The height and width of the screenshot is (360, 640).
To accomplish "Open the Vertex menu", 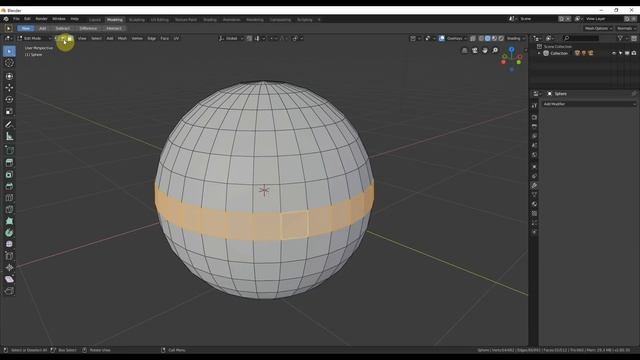I will pos(137,38).
